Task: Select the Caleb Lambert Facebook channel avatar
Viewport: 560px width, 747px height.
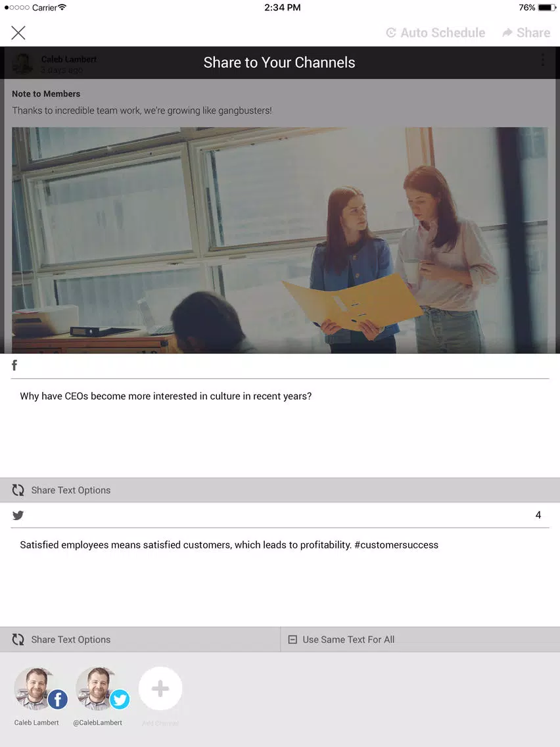Action: tap(39, 688)
